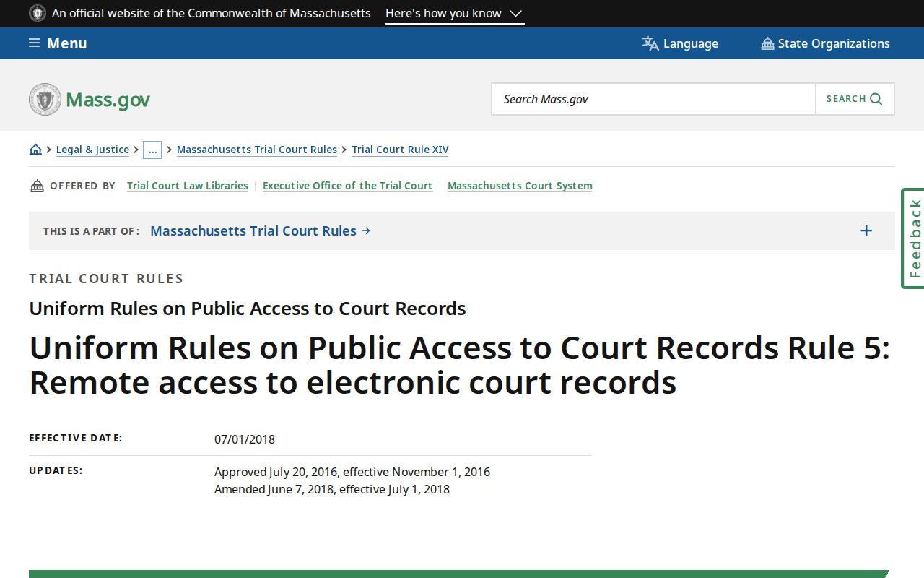Expand the "This is a part of" plus
924x578 pixels.
pyautogui.click(x=866, y=230)
